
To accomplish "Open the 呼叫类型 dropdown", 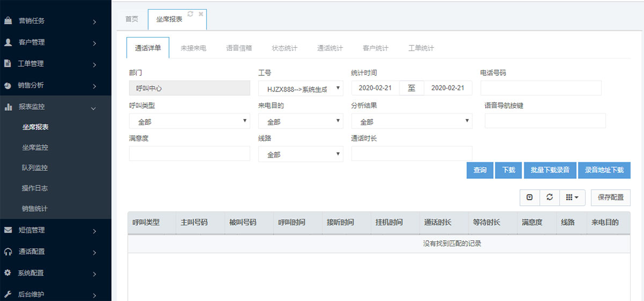I will 189,121.
